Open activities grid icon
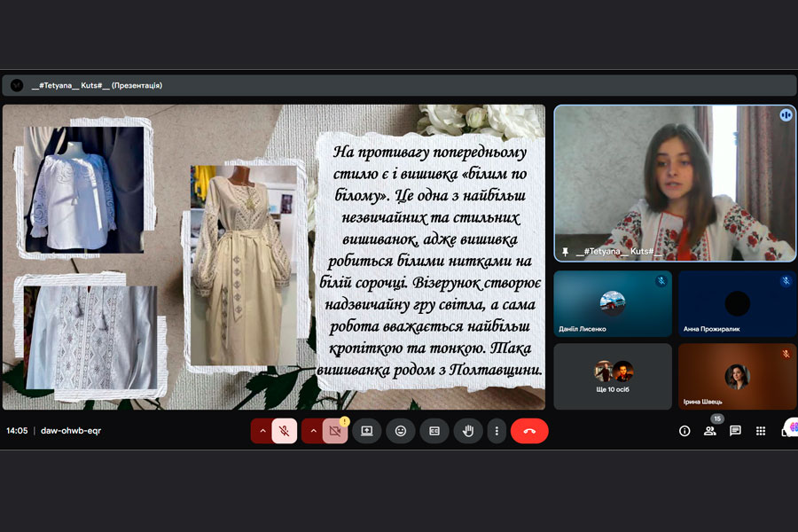798x532 pixels. point(761,431)
